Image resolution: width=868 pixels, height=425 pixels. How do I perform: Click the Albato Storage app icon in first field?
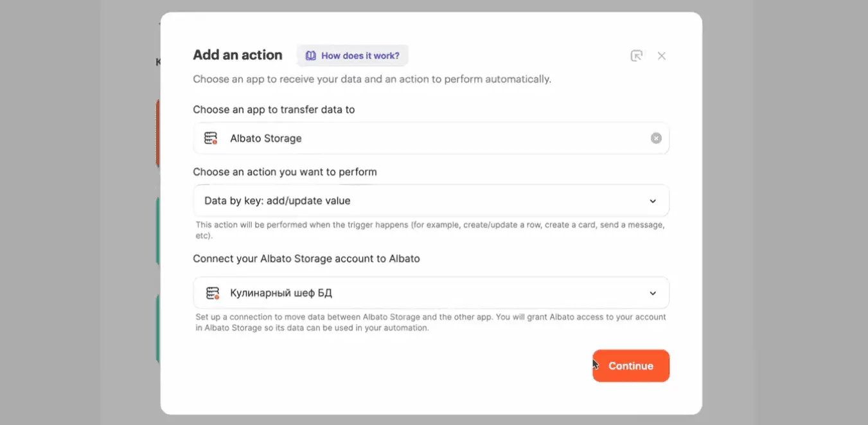211,138
